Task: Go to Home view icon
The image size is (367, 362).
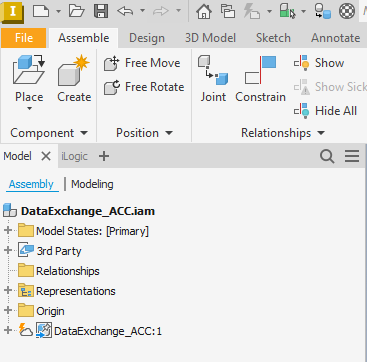Action: 204,11
